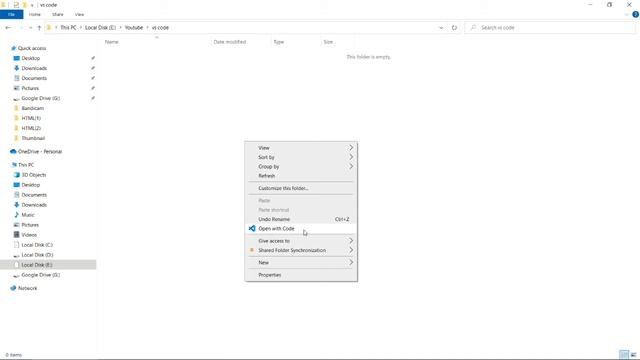Screen dimensions: 640x360
Task: Open the Bandicam folder
Action: pyautogui.click(x=32, y=108)
